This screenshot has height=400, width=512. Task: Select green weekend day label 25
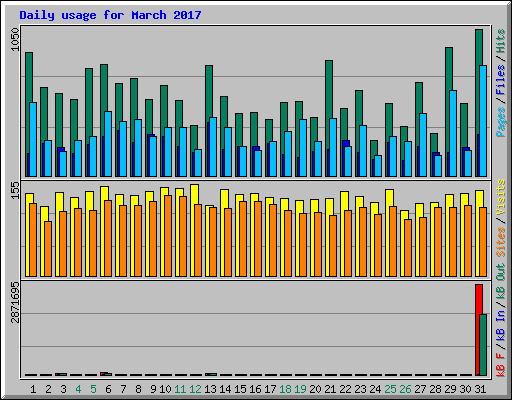[390, 389]
